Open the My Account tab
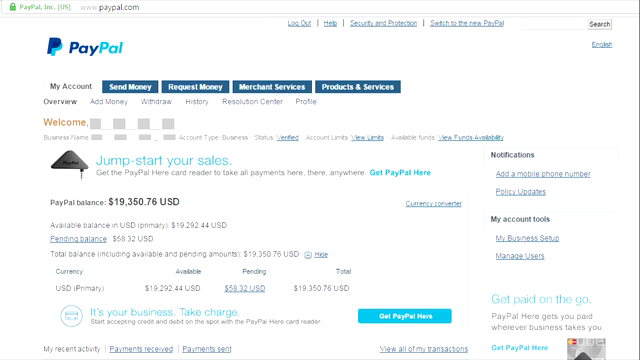The height and width of the screenshot is (360, 640). [71, 86]
